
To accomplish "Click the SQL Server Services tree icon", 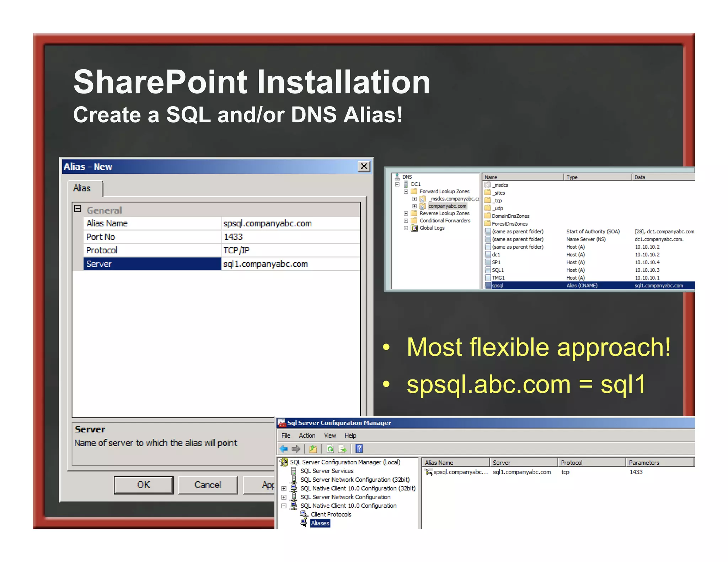I will (x=294, y=471).
